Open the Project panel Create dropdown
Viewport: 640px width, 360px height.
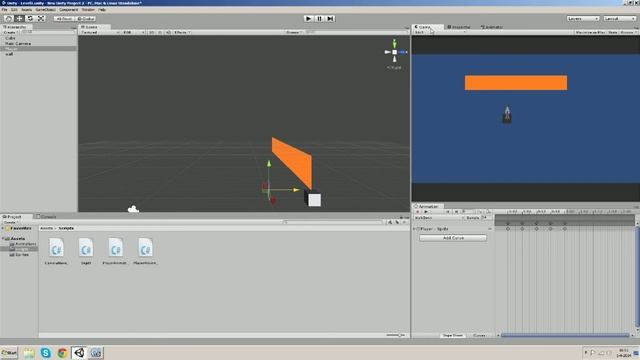(10, 222)
